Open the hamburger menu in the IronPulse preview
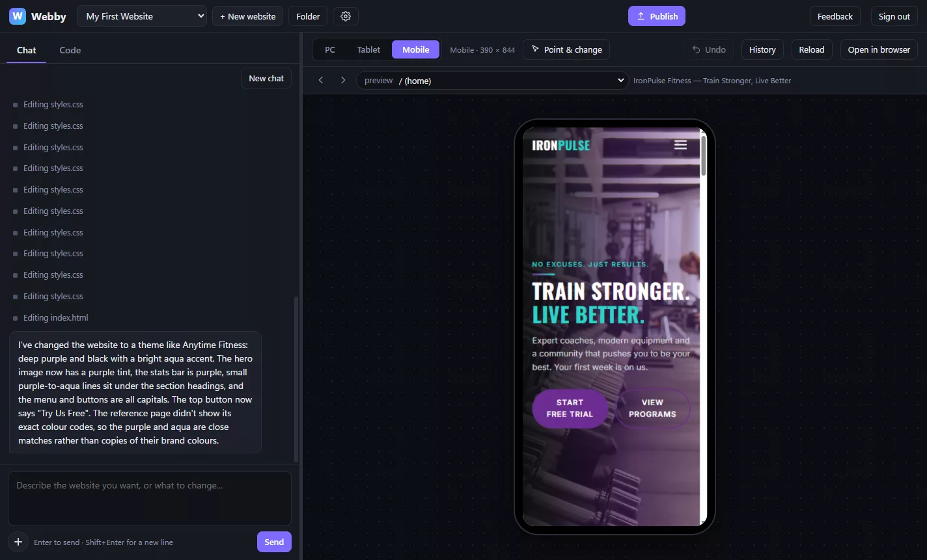This screenshot has height=560, width=927. [x=680, y=144]
